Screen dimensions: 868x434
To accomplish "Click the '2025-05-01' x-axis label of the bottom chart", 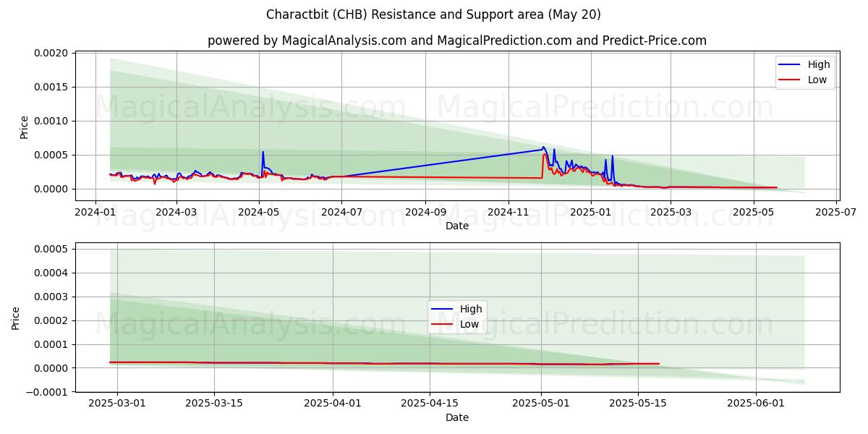I will (541, 404).
